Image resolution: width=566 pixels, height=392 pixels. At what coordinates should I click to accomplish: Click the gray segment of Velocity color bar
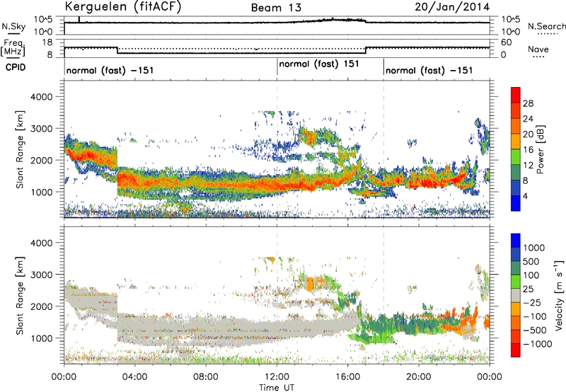[x=516, y=295]
